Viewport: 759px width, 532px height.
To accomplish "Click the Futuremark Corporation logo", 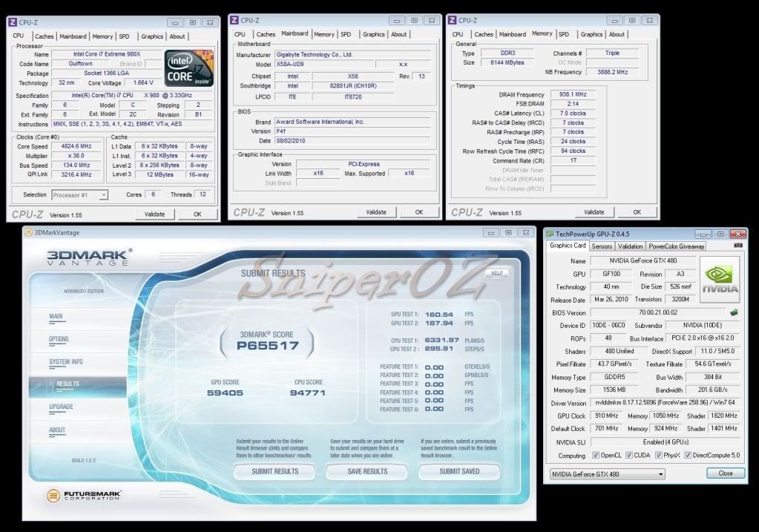I will (84, 495).
